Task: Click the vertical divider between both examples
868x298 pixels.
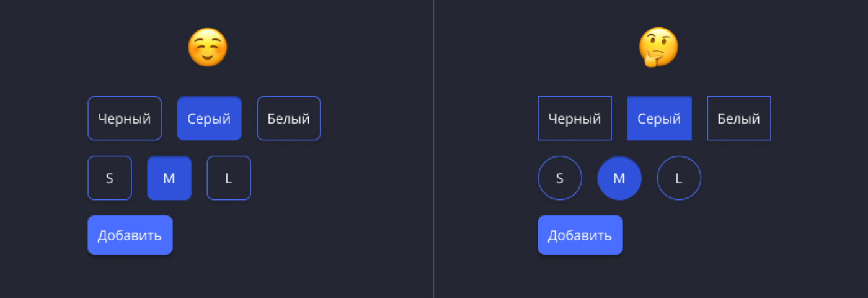Action: point(433,149)
